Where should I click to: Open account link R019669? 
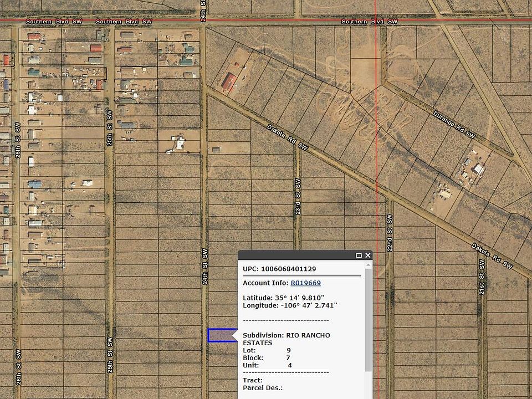(x=305, y=283)
